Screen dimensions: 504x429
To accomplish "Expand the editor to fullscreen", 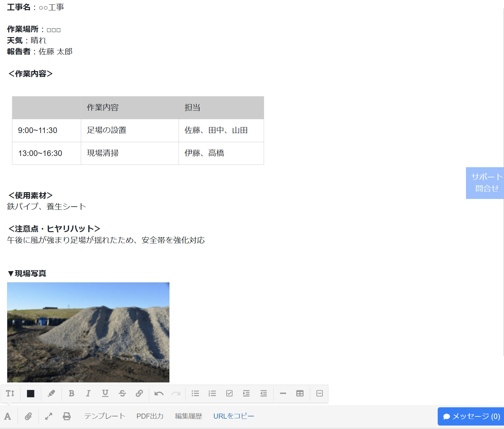I will point(48,416).
